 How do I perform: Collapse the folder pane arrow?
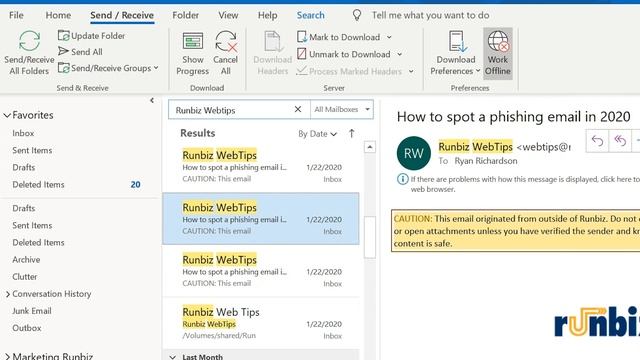[152, 100]
